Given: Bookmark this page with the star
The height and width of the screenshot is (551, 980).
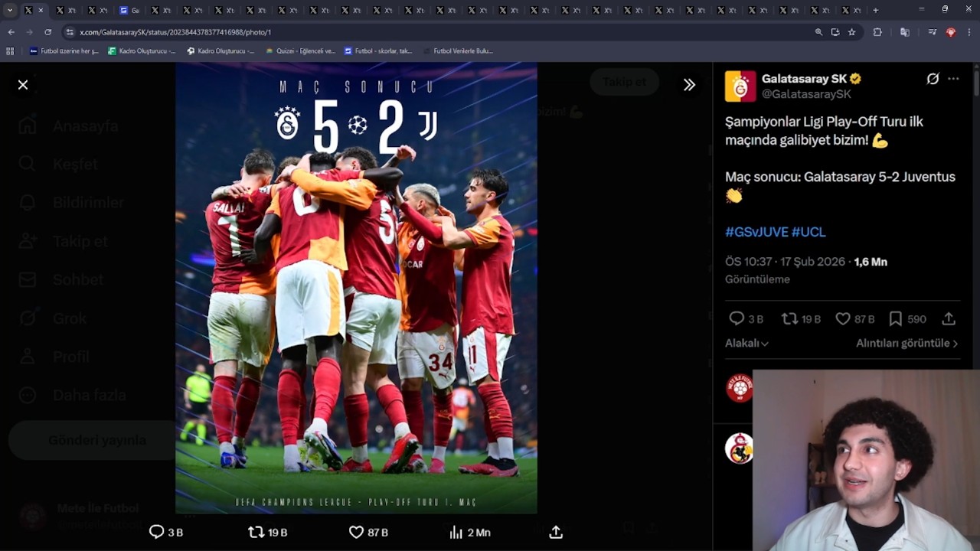Looking at the screenshot, I should 851,32.
